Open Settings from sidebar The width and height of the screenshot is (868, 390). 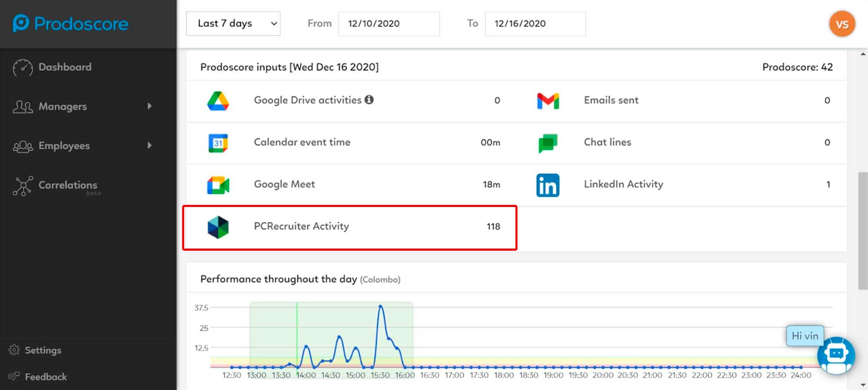(x=43, y=350)
